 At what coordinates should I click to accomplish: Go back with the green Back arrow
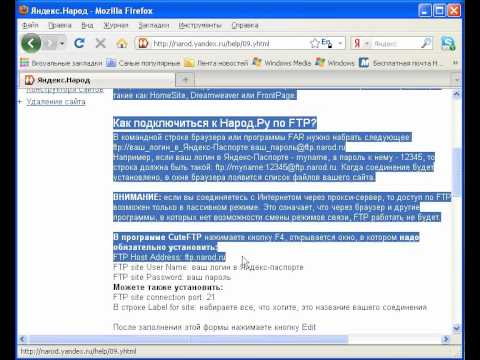[31, 43]
